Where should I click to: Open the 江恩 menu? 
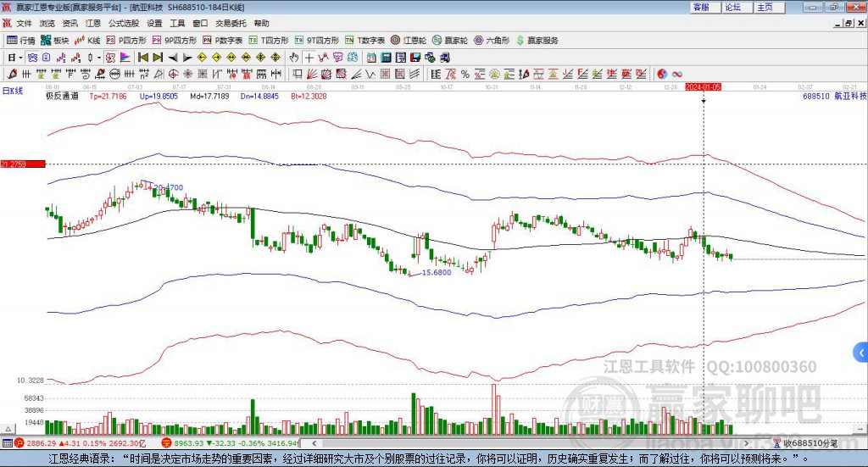93,23
